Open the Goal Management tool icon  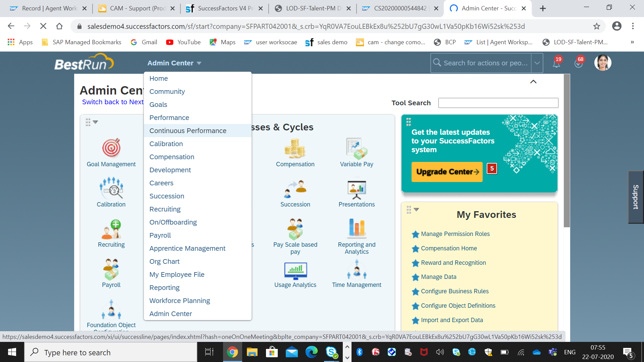pos(111,148)
